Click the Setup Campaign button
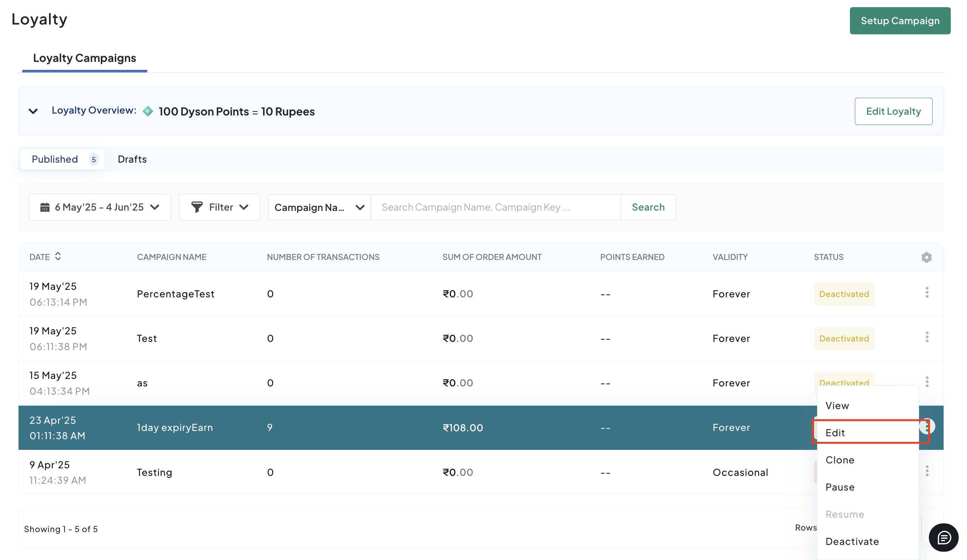Image resolution: width=967 pixels, height=560 pixels. click(x=900, y=21)
